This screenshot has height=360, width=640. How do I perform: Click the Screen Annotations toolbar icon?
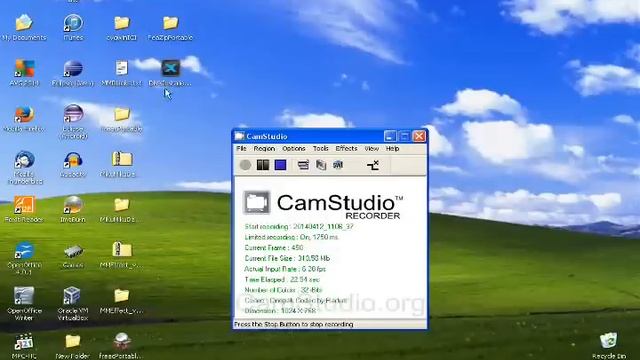(x=321, y=165)
